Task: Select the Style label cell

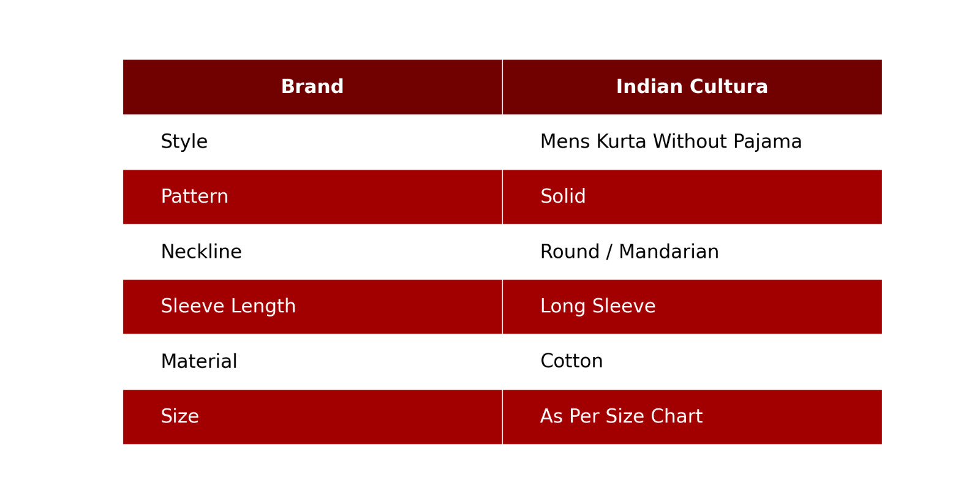Action: pos(184,141)
